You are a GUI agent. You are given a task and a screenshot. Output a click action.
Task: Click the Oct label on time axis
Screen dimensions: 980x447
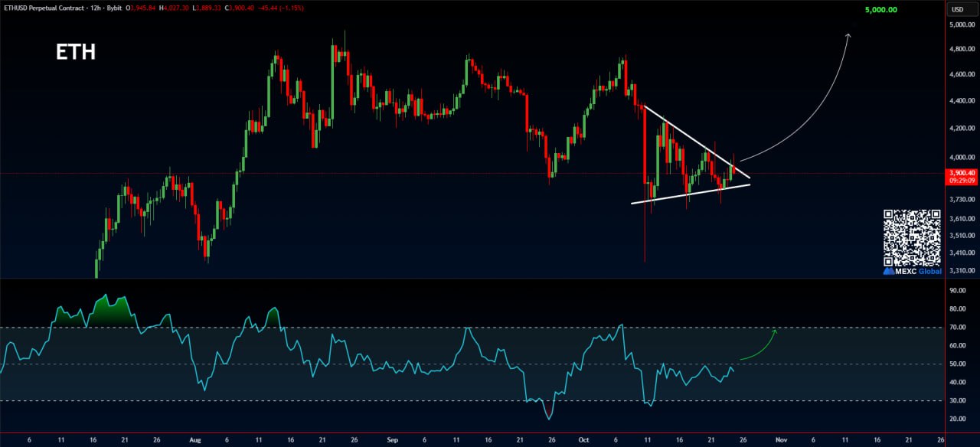coord(585,440)
